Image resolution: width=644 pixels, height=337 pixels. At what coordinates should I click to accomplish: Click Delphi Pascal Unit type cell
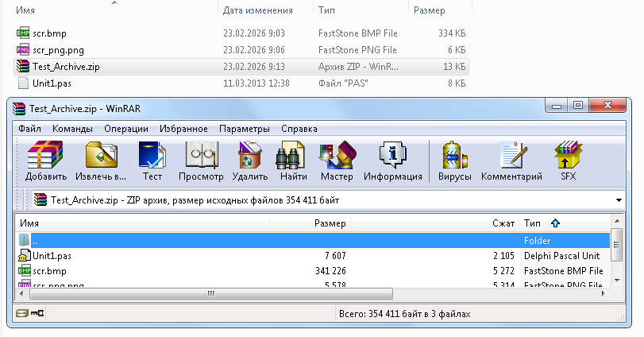562,256
